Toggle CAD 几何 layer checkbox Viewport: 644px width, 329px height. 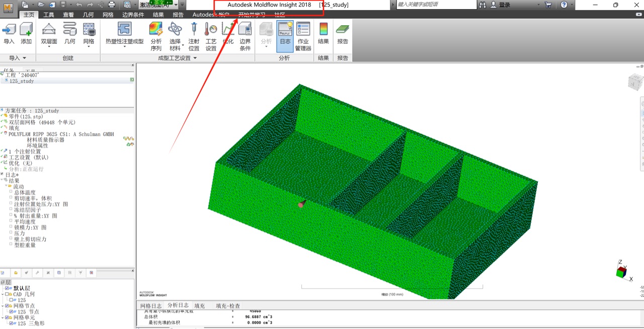click(7, 294)
